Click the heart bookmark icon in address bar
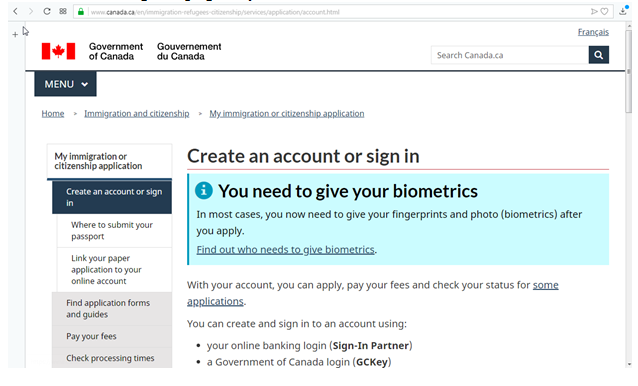 coord(605,12)
